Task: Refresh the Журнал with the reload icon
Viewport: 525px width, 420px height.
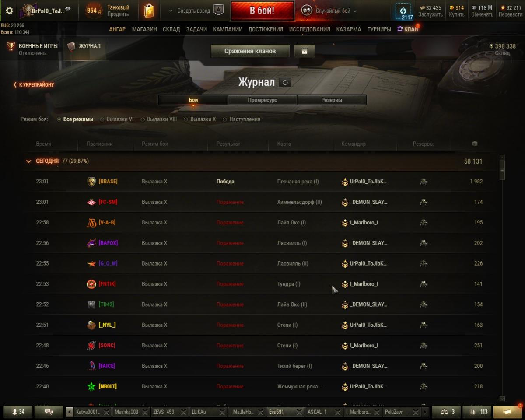Action: click(285, 82)
